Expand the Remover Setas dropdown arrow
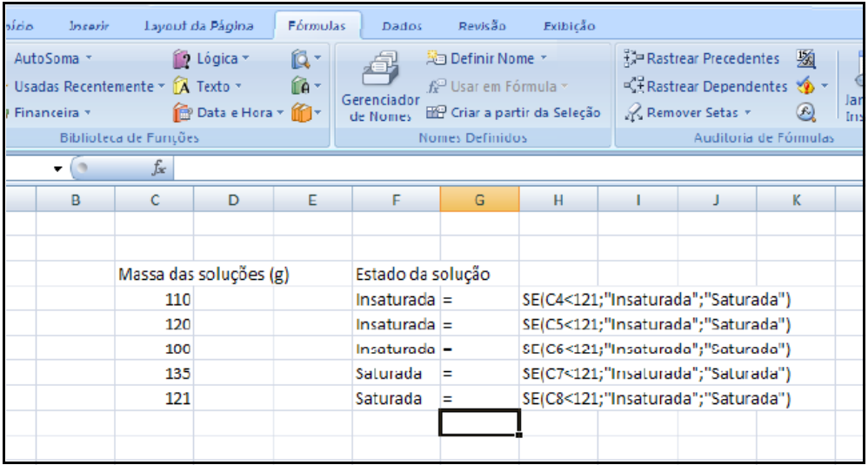Screen dimensions: 868x465 pos(746,113)
